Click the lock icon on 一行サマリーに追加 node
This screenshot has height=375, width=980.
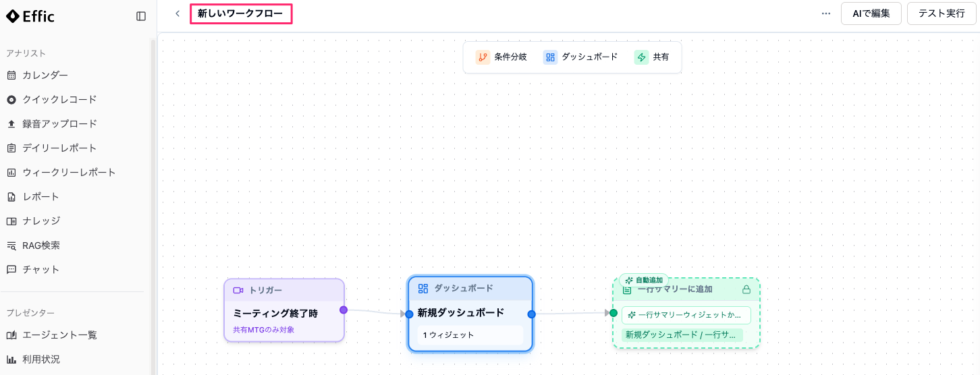(746, 289)
